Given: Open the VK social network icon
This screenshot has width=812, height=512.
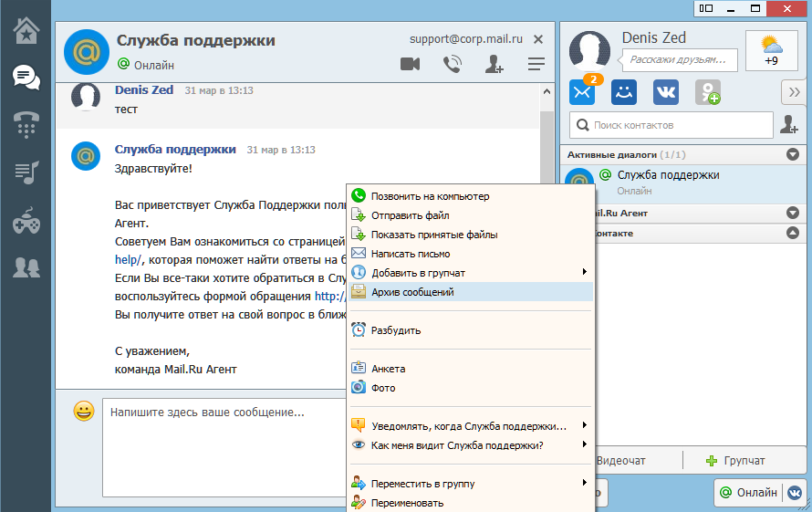Looking at the screenshot, I should click(x=665, y=92).
